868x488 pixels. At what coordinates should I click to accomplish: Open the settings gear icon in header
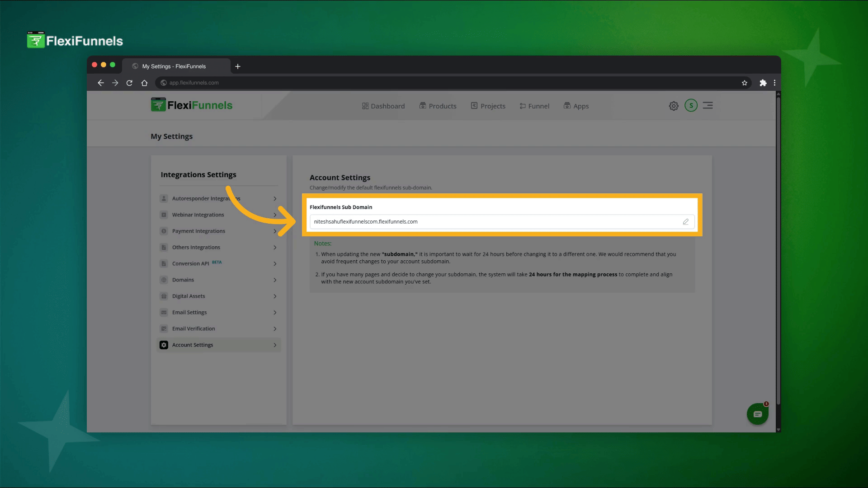[x=674, y=106]
